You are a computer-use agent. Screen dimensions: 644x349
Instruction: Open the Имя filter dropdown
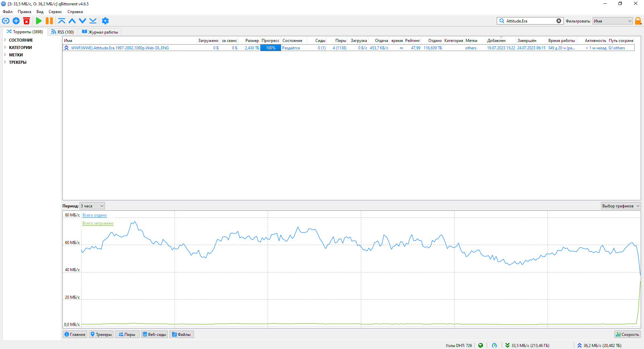612,21
